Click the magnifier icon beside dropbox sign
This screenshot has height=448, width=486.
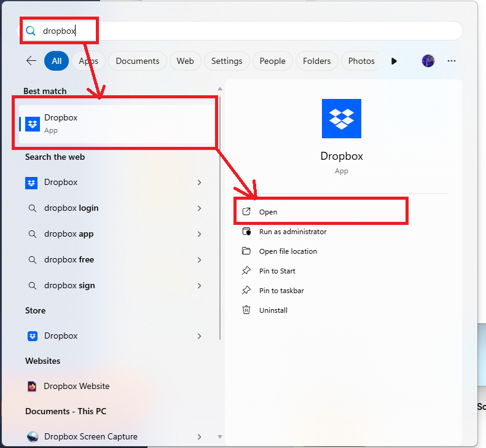pos(32,285)
